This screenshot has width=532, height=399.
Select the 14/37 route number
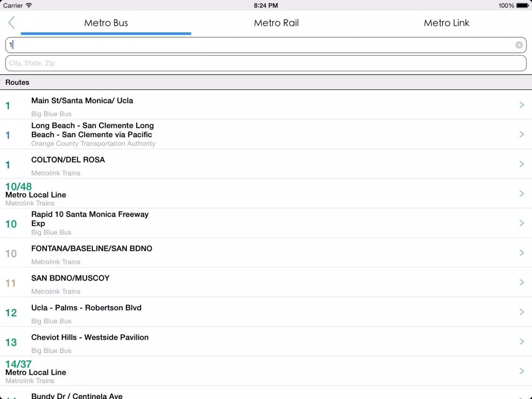click(18, 364)
